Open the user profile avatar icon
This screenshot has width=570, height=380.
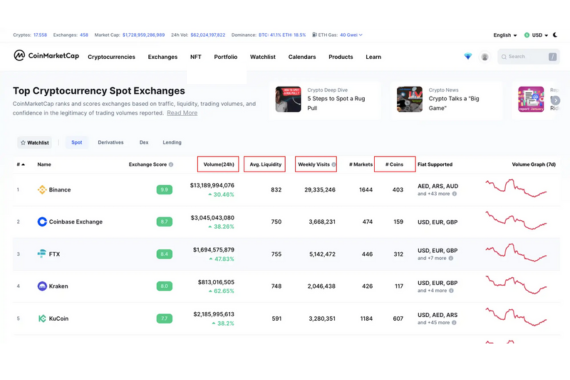[x=485, y=57]
